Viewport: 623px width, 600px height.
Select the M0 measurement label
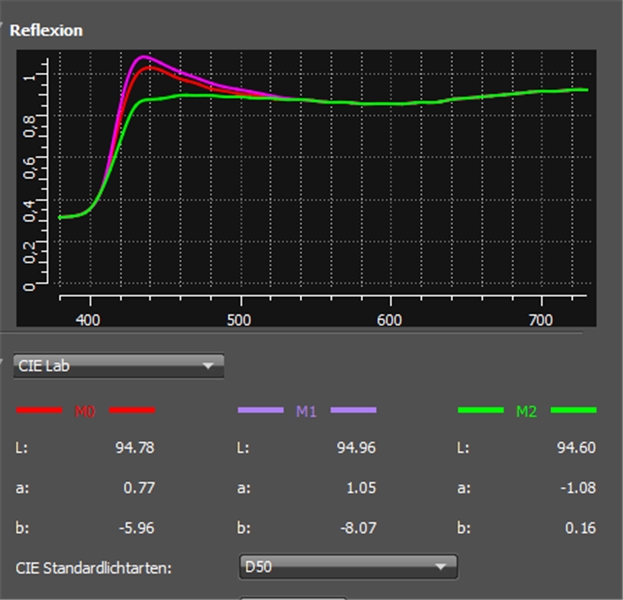point(86,411)
